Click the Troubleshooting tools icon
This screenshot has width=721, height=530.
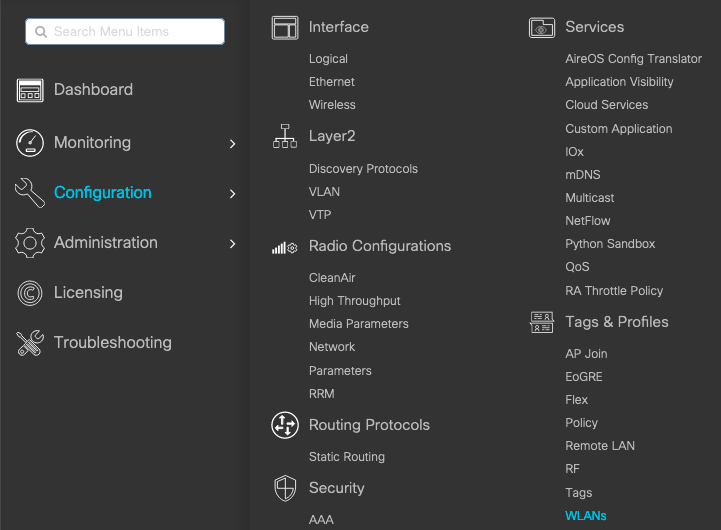coord(30,343)
